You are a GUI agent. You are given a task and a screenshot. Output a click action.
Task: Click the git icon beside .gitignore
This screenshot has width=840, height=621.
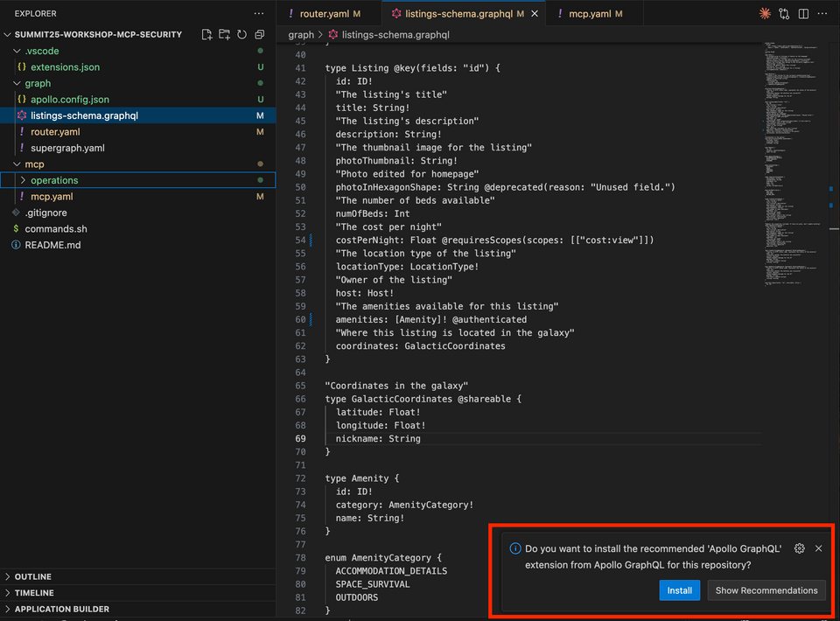coord(16,213)
